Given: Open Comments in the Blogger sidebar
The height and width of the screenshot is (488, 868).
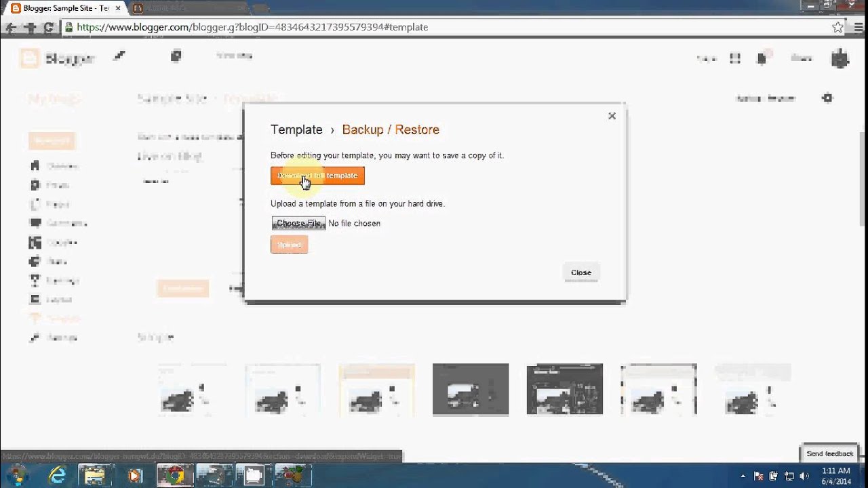Looking at the screenshot, I should (58, 223).
